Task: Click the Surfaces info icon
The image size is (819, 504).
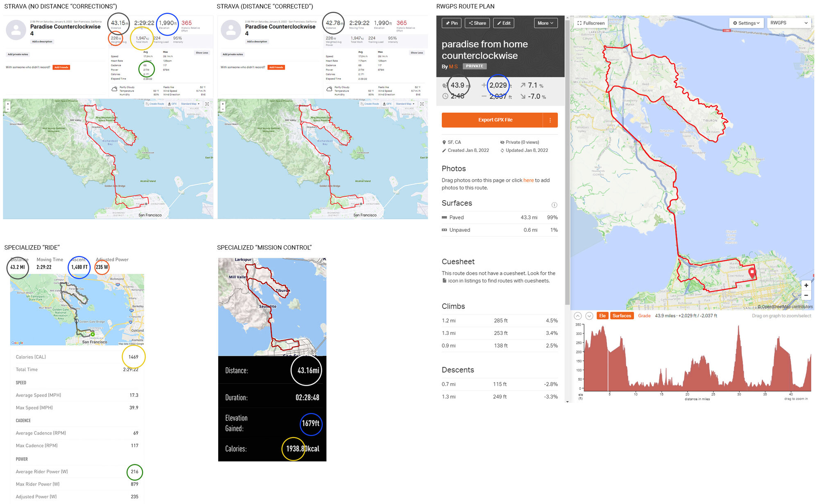Action: click(x=554, y=205)
